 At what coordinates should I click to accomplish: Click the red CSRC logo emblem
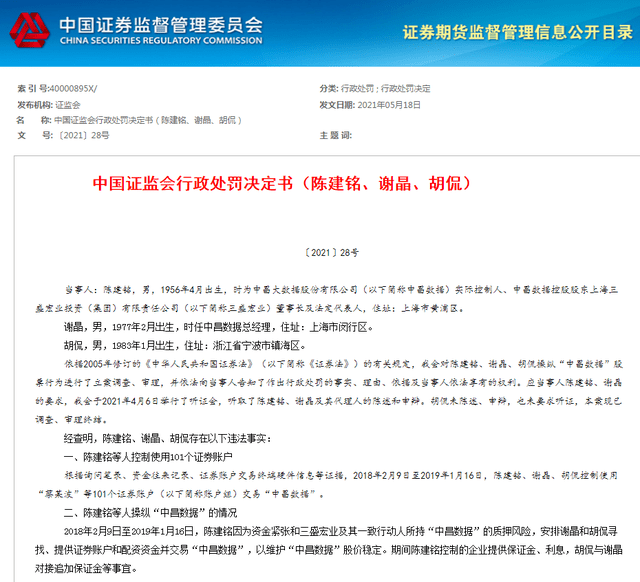[29, 30]
